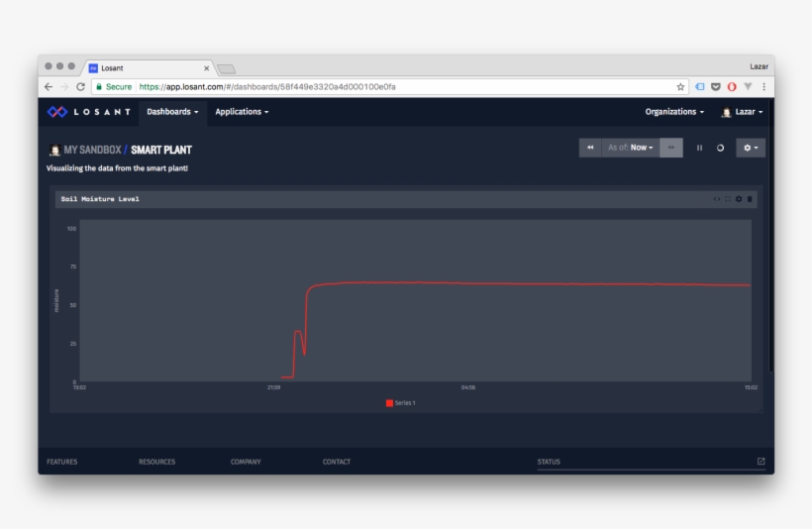Open a new browser tab
812x529 pixels.
[x=227, y=68]
